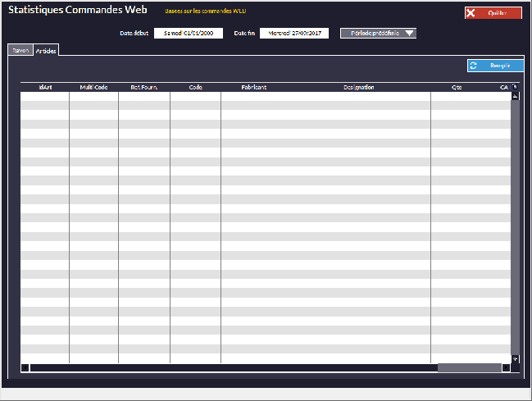Click the Ref.Fourn. column header
The width and height of the screenshot is (532, 401).
coord(144,87)
